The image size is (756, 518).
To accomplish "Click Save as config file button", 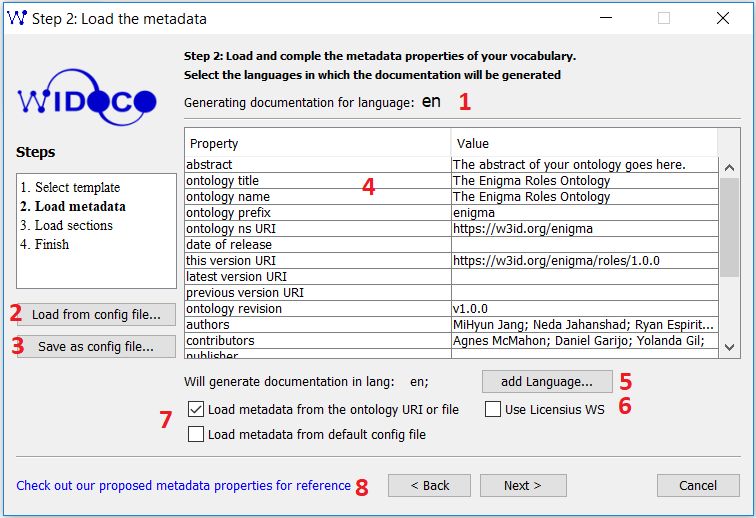I will click(96, 346).
